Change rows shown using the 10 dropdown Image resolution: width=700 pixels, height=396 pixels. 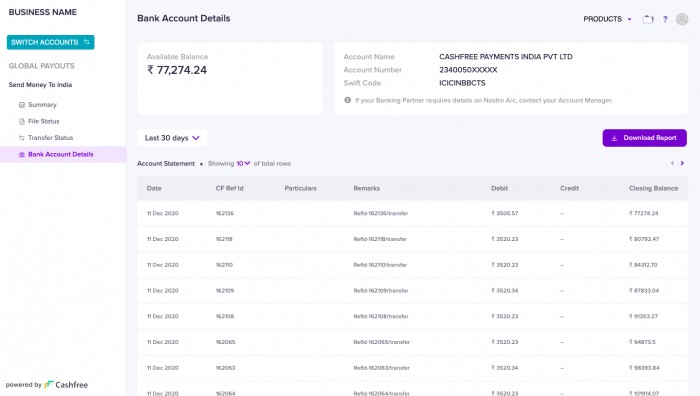tap(243, 163)
